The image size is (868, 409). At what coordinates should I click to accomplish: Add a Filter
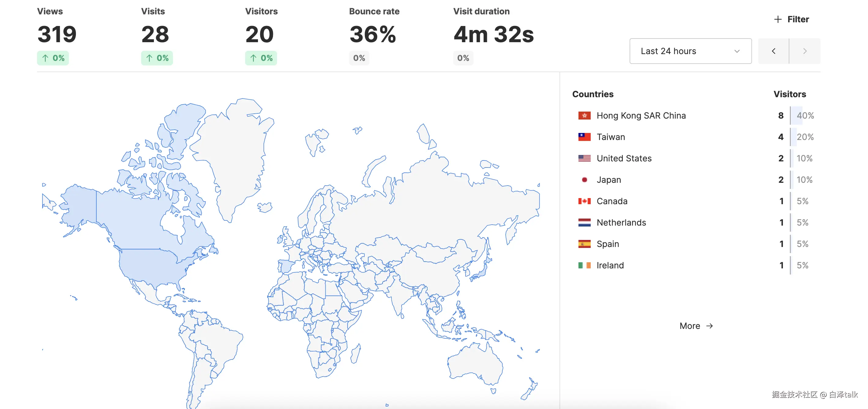[791, 19]
